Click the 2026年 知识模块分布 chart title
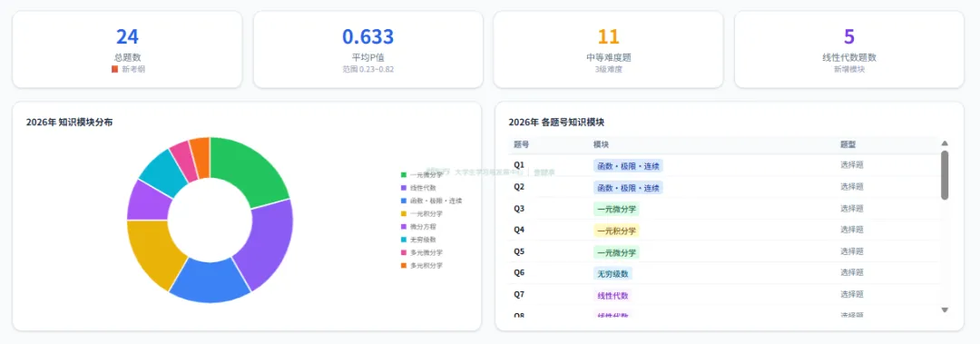980x344 pixels. [x=69, y=123]
